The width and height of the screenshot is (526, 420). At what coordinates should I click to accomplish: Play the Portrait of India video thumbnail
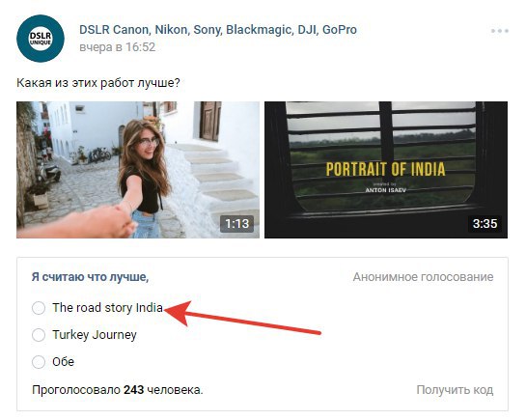(x=386, y=170)
